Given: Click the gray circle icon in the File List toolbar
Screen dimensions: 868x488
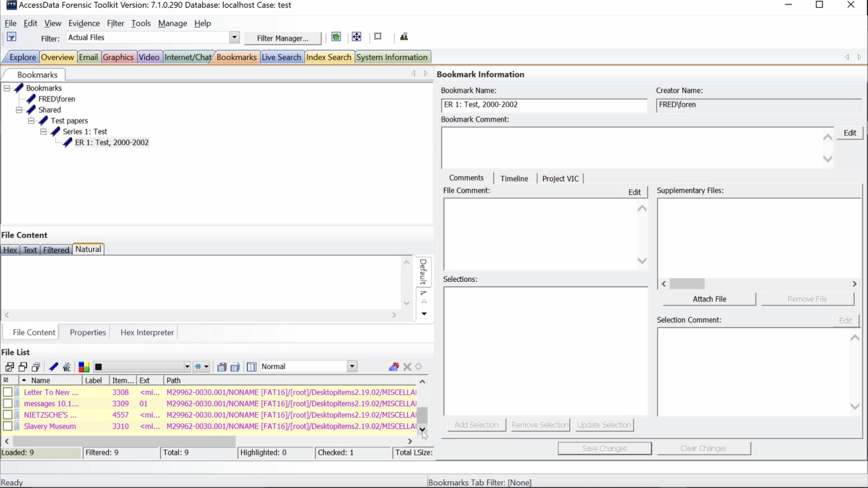Looking at the screenshot, I should 418,367.
